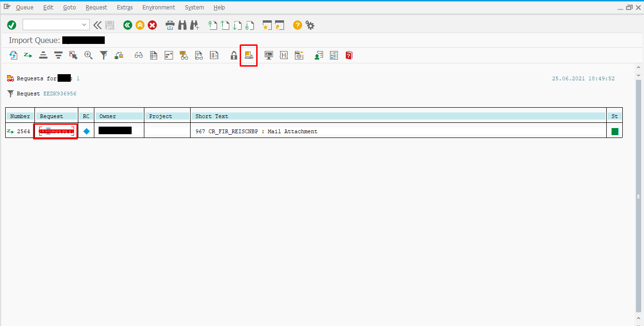Viewport: 644px width, 326px height.
Task: Open the Queue menu
Action: [25, 8]
